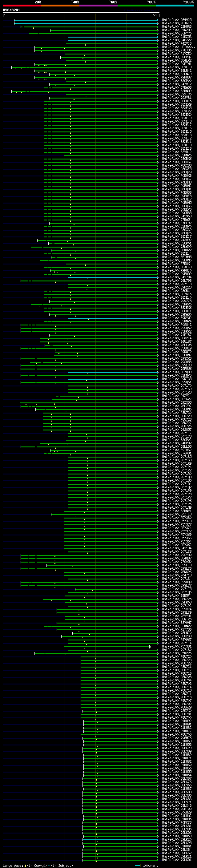Select label UniRef100_A1YZE0
This screenshot has width=197, height=868.
[x=177, y=54]
